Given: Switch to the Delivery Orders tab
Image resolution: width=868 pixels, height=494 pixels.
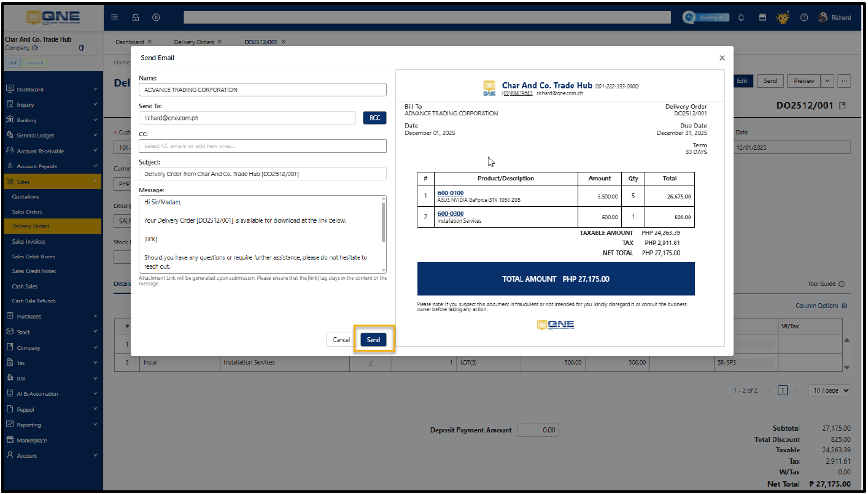Looking at the screenshot, I should tap(194, 42).
